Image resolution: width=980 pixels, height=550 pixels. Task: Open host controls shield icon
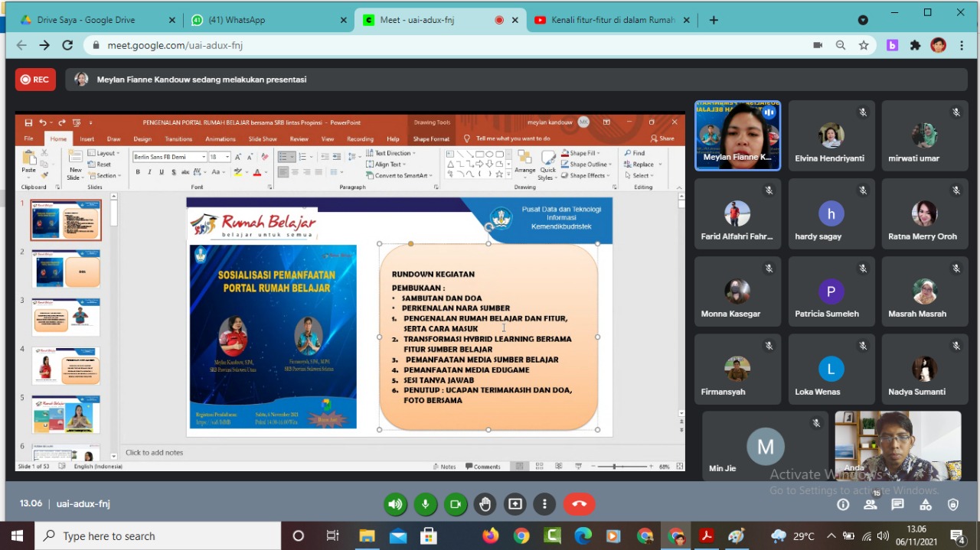click(953, 505)
